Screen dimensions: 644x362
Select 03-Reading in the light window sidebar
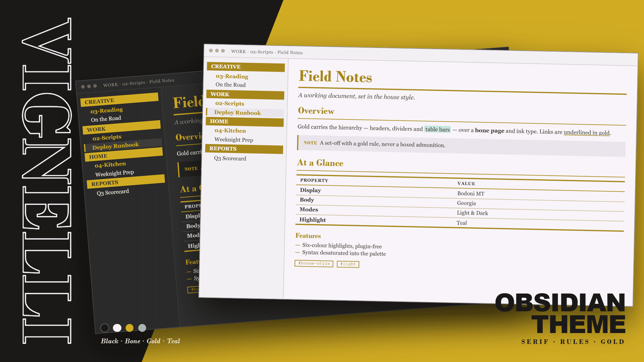point(232,76)
